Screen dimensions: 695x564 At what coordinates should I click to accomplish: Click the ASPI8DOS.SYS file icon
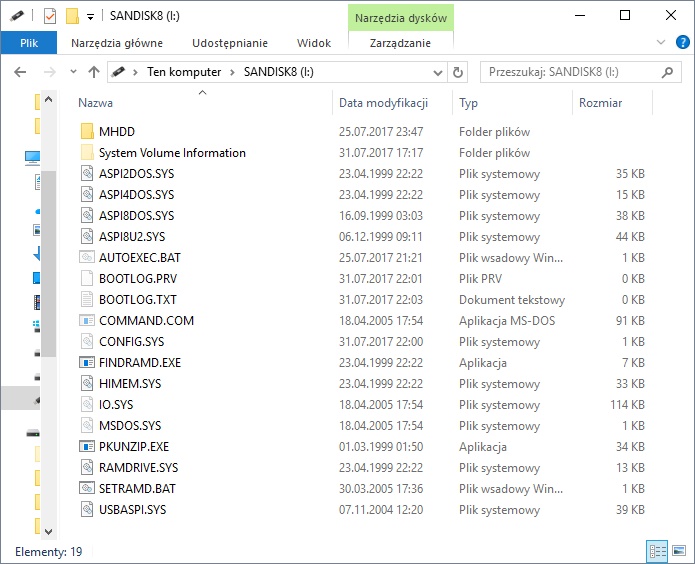87,215
